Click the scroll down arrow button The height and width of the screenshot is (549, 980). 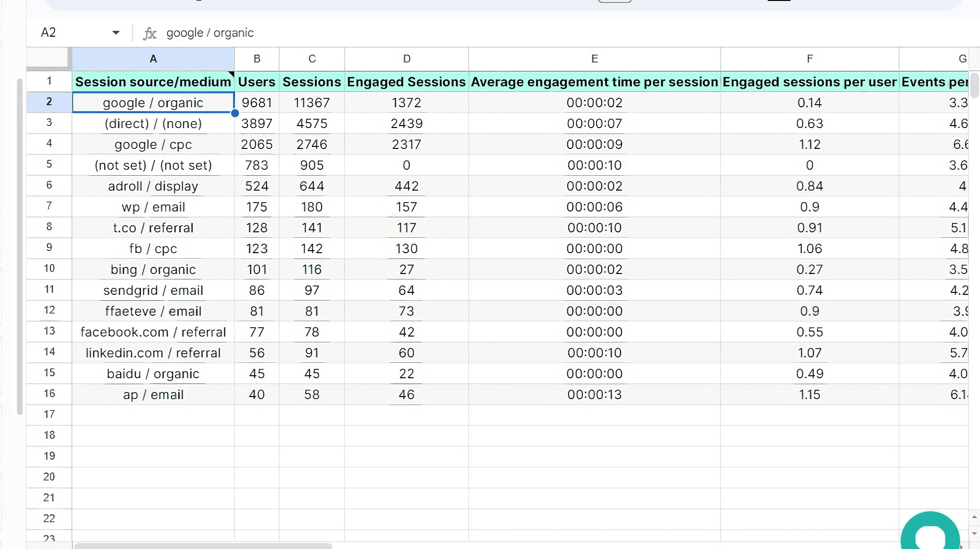974,534
